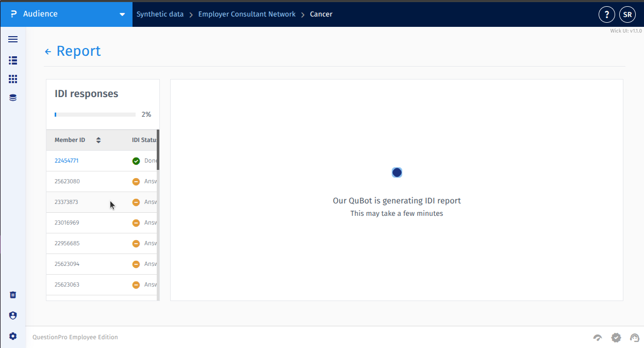Click the verified badge icon in footer
Viewport: 644px width, 348px height.
[616, 337]
